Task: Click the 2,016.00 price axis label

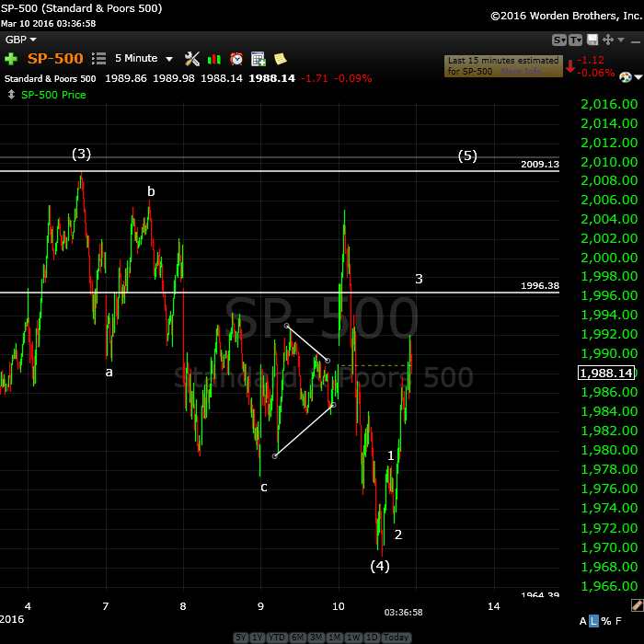Action: (609, 104)
